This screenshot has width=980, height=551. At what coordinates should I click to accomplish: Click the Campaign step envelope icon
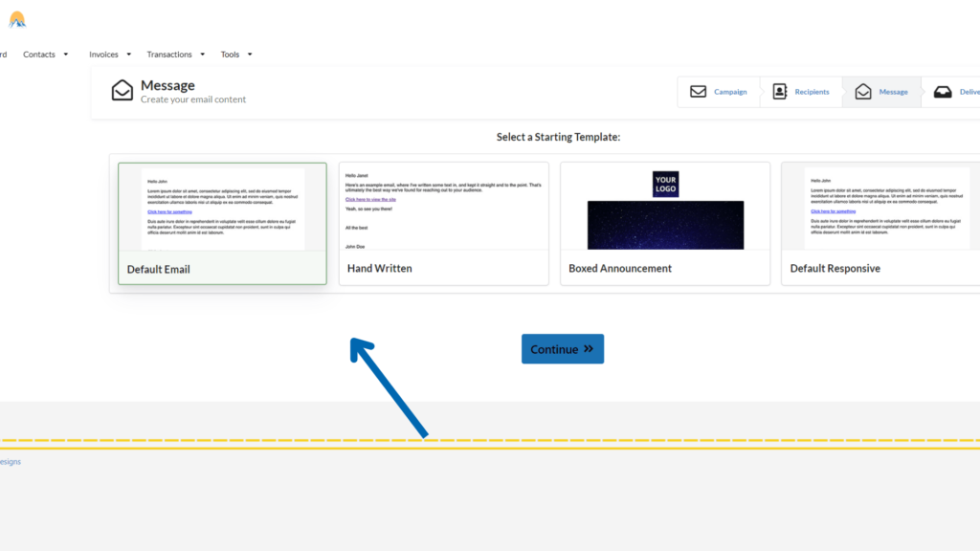tap(699, 92)
